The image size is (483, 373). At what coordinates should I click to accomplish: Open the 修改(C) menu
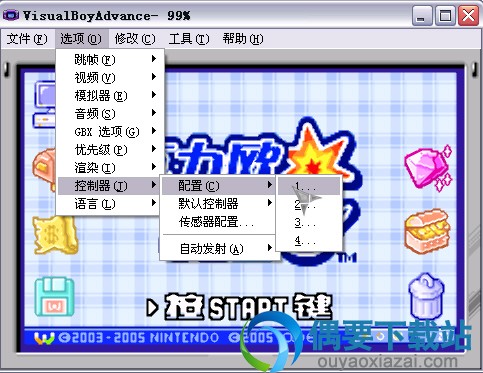pyautogui.click(x=135, y=39)
